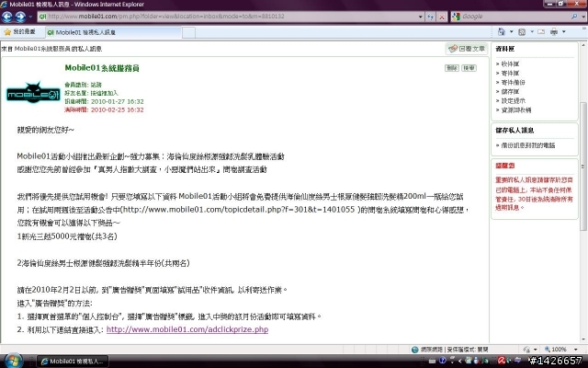Select the Mobile01 檢視私人訊息 tab
Screen dimensions: 588x368
[x=112, y=32]
